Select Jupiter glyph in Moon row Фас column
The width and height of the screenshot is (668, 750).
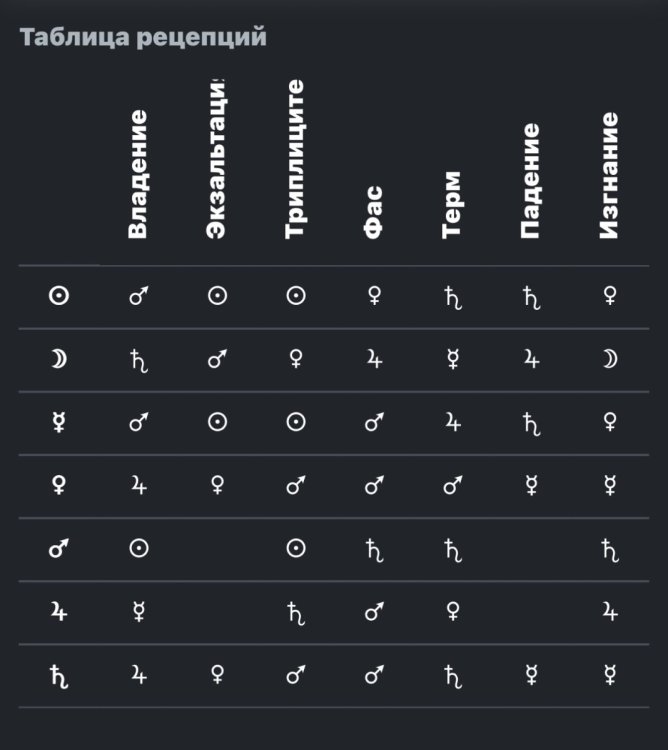click(x=374, y=360)
